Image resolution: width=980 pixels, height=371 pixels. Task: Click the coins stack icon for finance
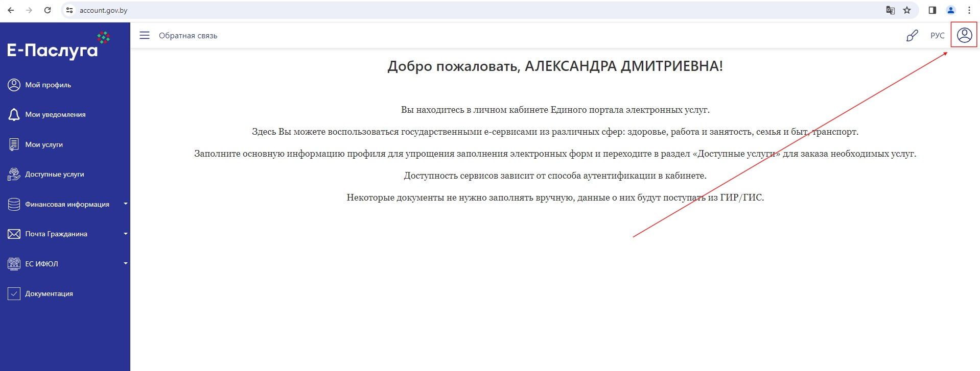point(14,204)
